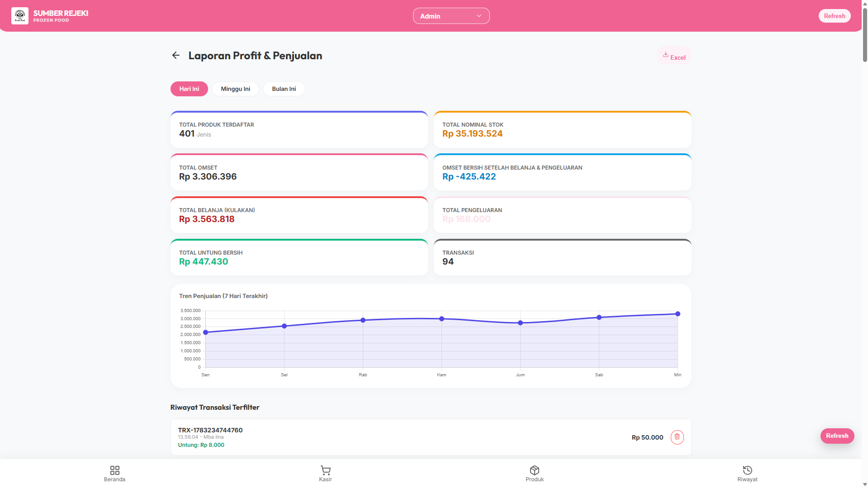
Task: Click Refresh button in top header
Action: click(x=835, y=16)
